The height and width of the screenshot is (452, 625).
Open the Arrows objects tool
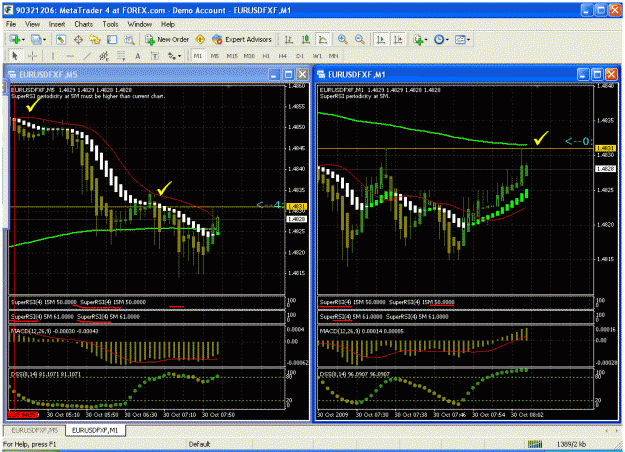[171, 56]
